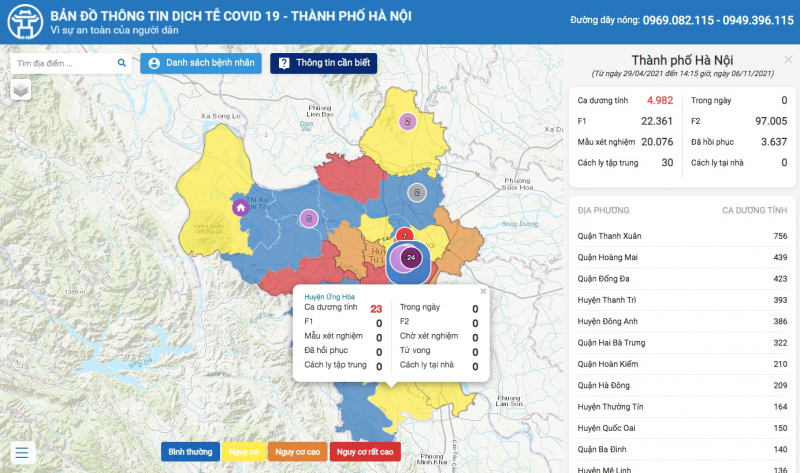Click the red cluster marker labeled 7
The width and height of the screenshot is (800, 473).
[x=404, y=236]
